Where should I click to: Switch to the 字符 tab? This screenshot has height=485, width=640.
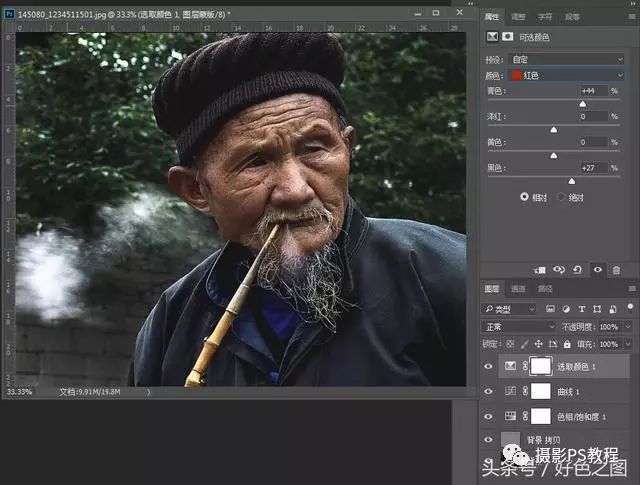[545, 17]
